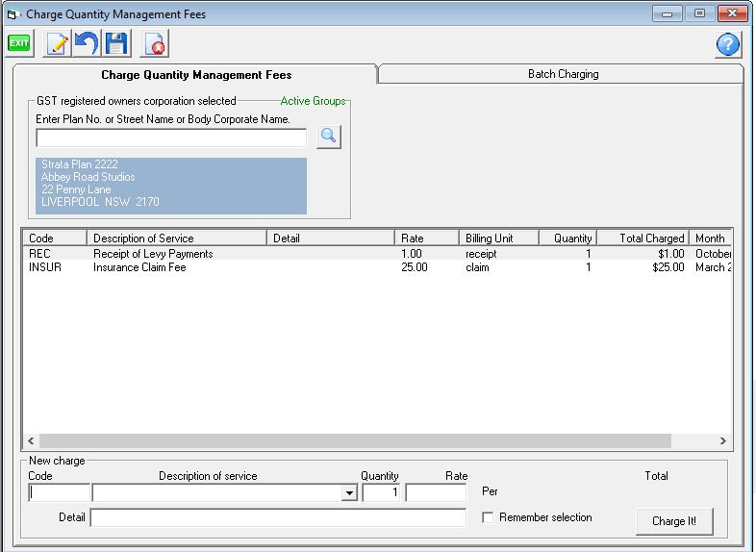Click the new charge Rate field
Image resolution: width=756 pixels, height=552 pixels.
[x=436, y=492]
